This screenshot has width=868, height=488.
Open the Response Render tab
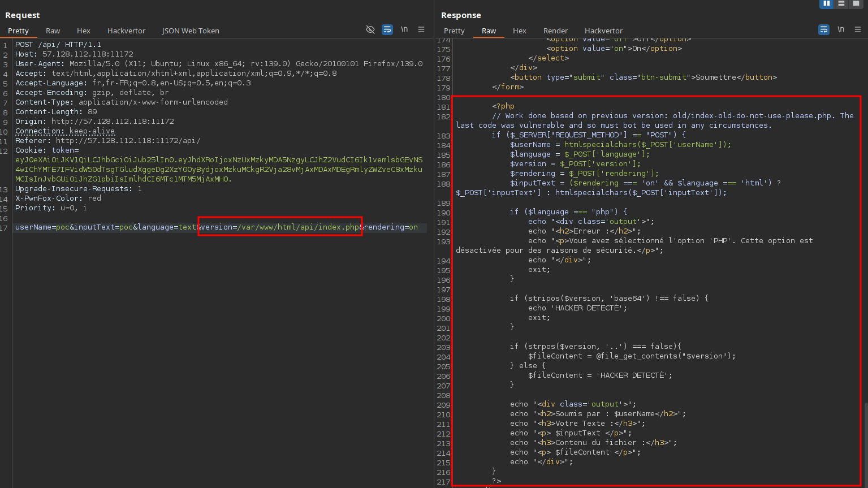556,31
